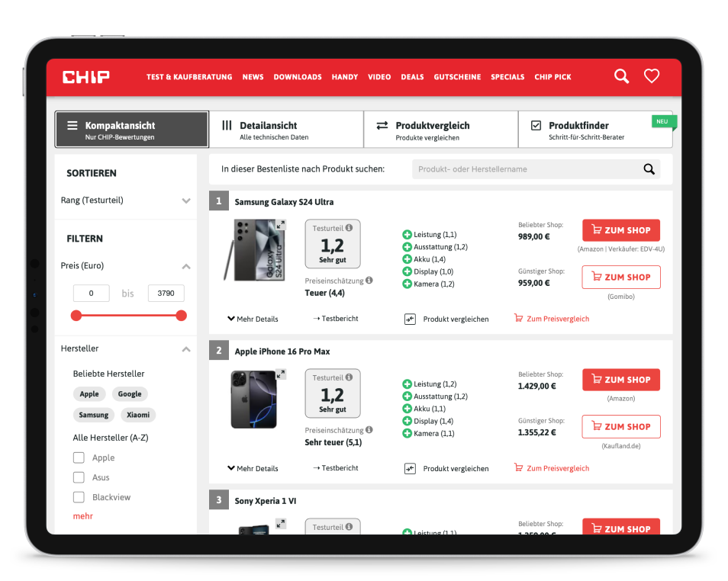Open the Downloads menu item
Image resolution: width=728 pixels, height=581 pixels.
tap(298, 77)
